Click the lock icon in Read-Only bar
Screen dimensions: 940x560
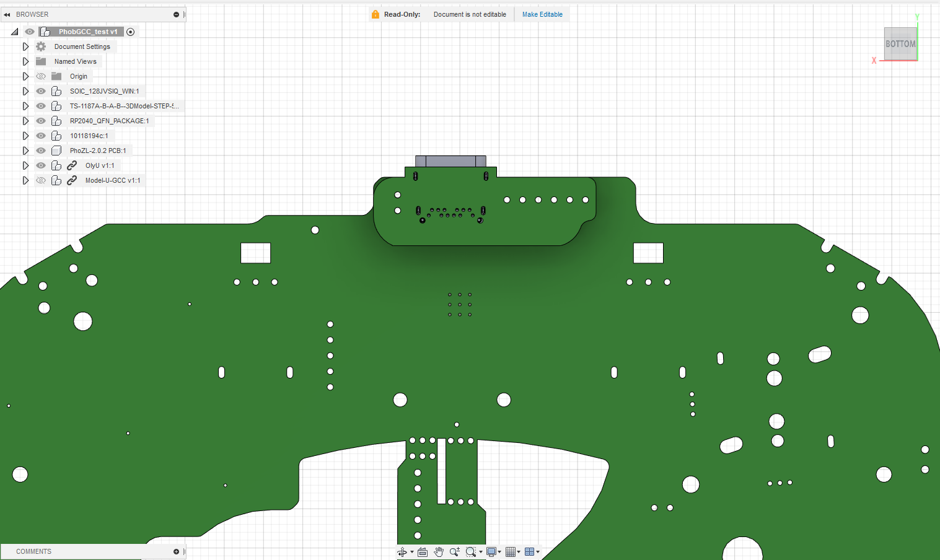tap(376, 14)
